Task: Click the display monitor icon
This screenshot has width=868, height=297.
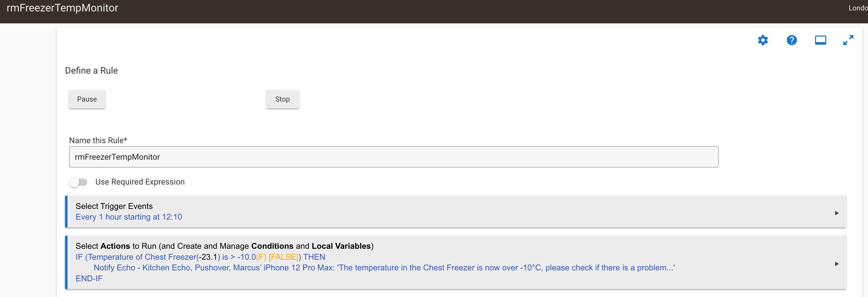Action: coord(821,40)
